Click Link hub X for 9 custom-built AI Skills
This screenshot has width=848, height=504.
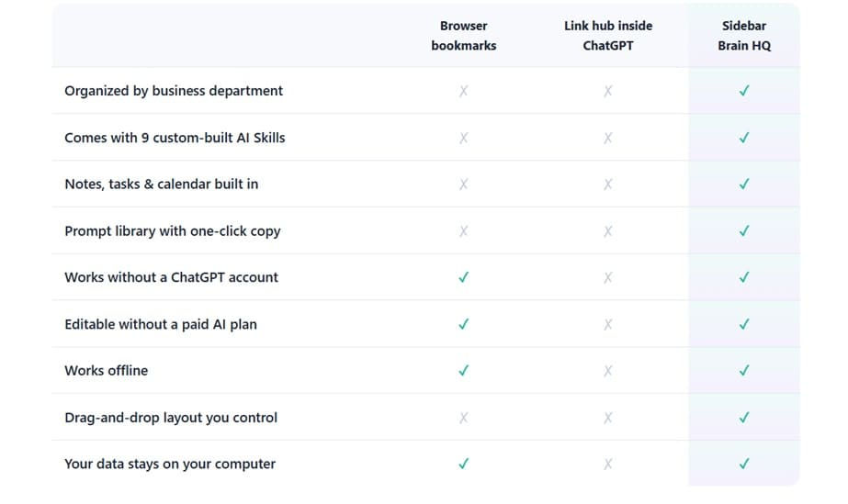pyautogui.click(x=608, y=138)
